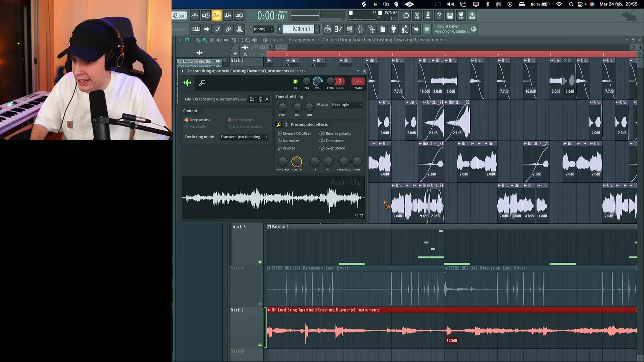Enable Normalize effect

[288, 141]
